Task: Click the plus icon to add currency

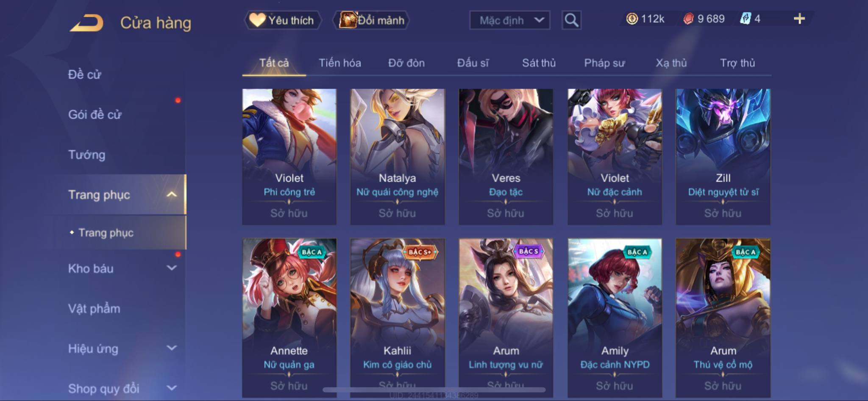Action: [799, 19]
